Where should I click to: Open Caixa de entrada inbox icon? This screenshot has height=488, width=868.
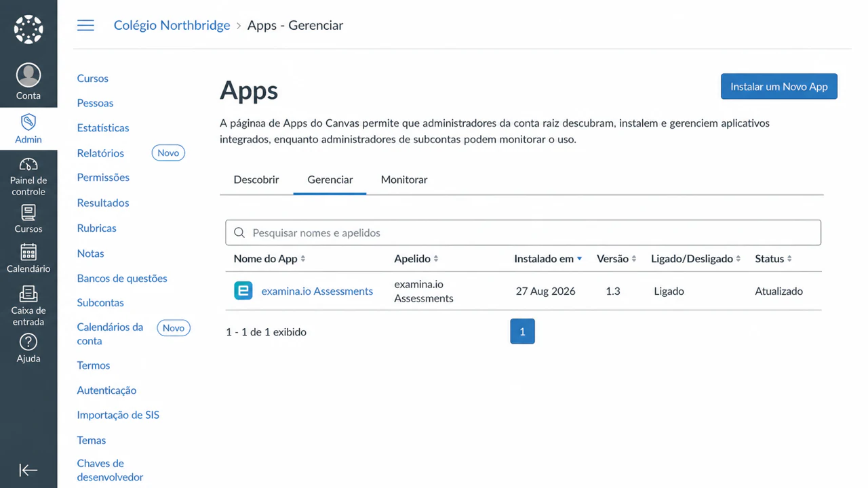[x=28, y=294]
